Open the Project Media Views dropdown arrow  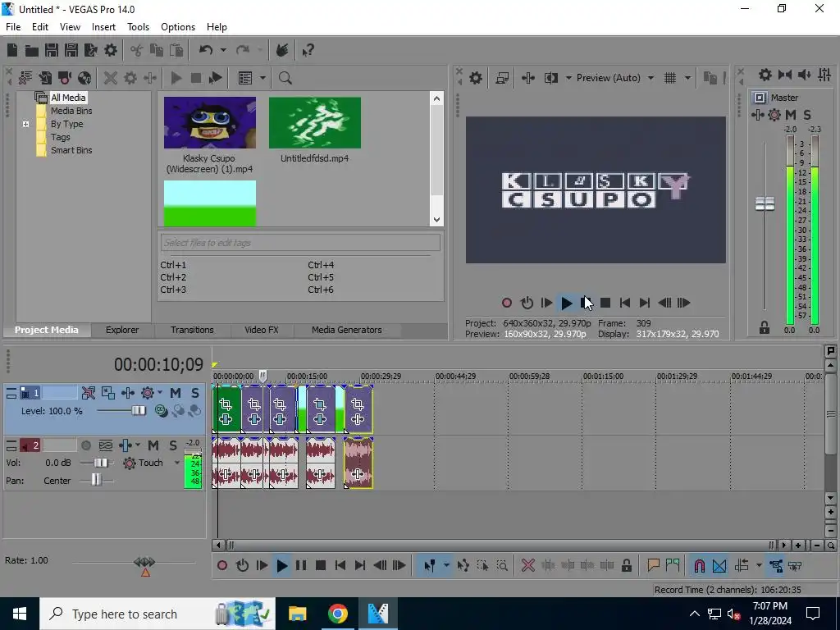point(262,78)
